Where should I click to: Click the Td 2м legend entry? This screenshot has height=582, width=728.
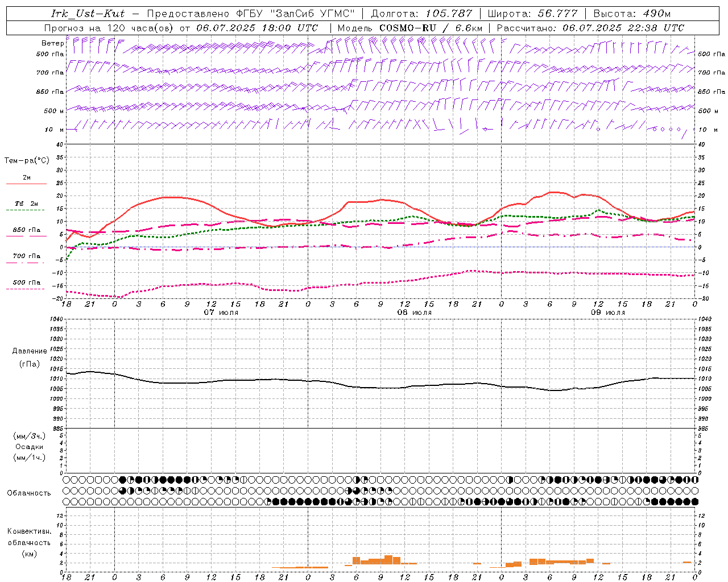click(27, 203)
